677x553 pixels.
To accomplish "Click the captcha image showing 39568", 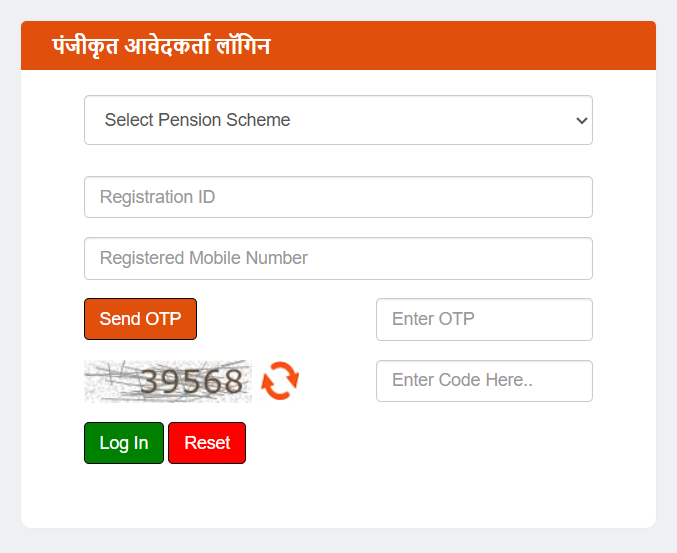I will [168, 381].
